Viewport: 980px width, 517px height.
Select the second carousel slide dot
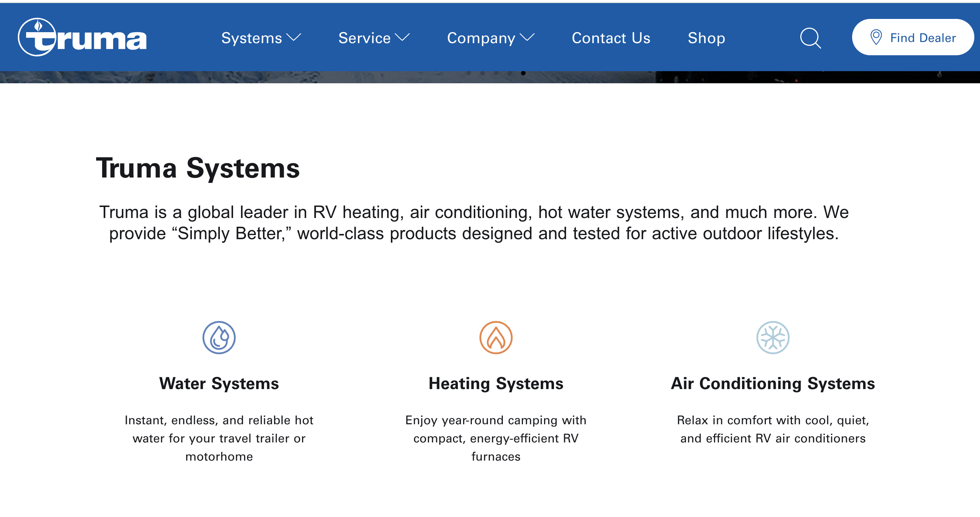pos(482,73)
